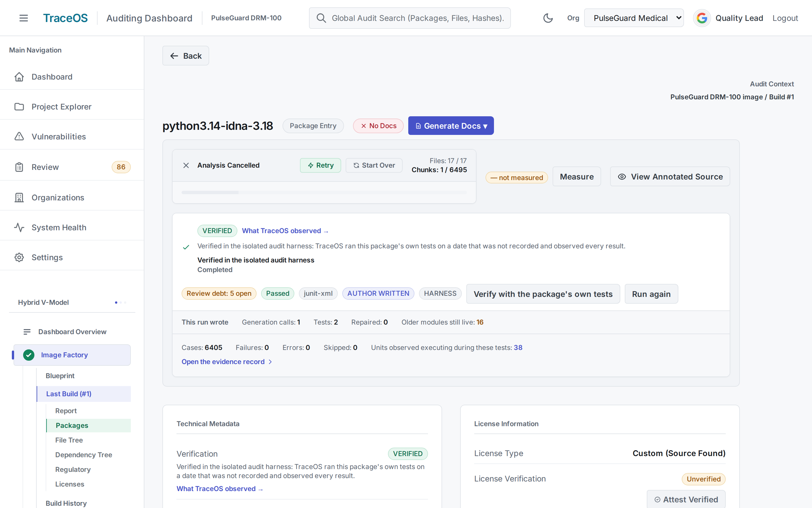The height and width of the screenshot is (508, 812).
Task: Expand the Generate Docs dropdown
Action: click(451, 126)
